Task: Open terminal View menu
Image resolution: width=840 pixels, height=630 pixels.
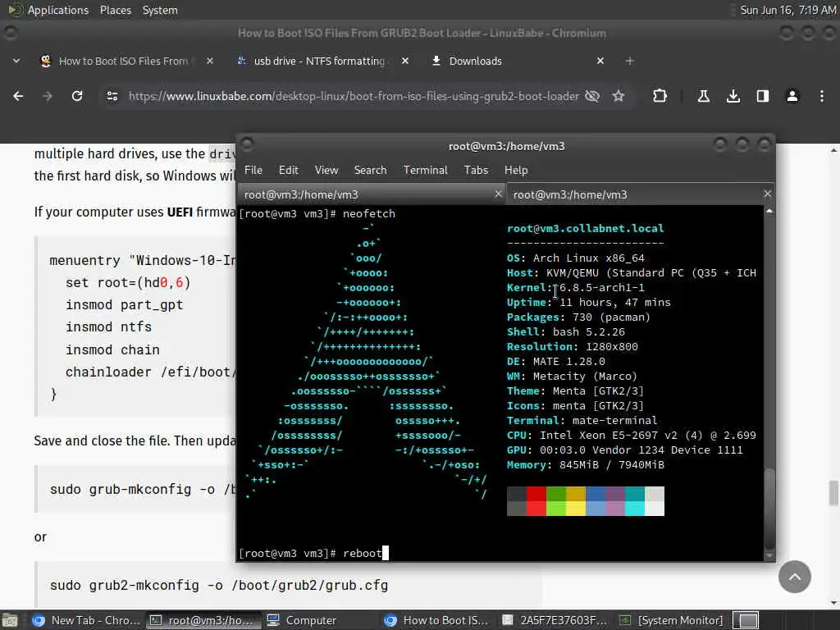Action: pyautogui.click(x=326, y=170)
